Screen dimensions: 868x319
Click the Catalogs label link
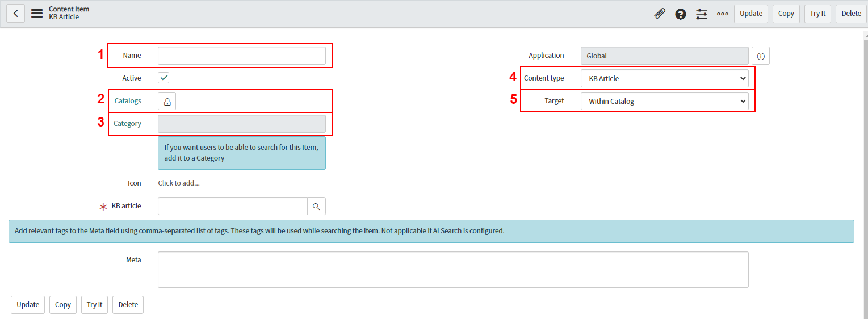coord(128,101)
